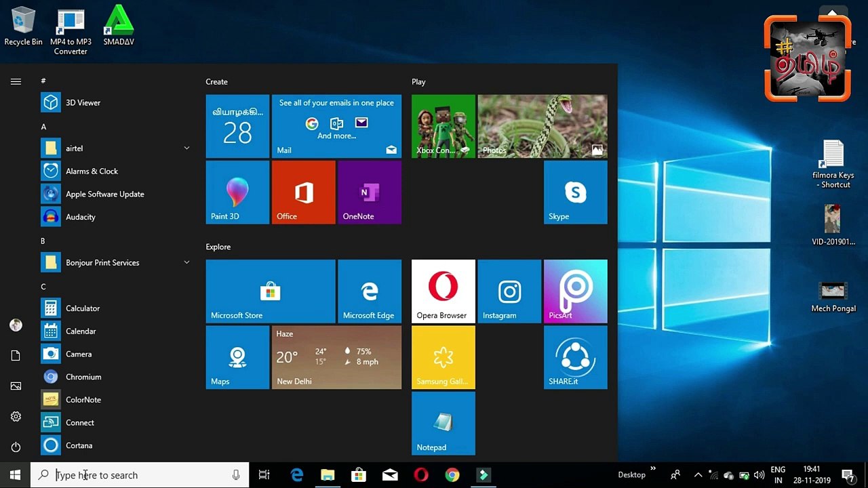
Task: Open the Mail app from the taskbar
Action: (x=390, y=475)
